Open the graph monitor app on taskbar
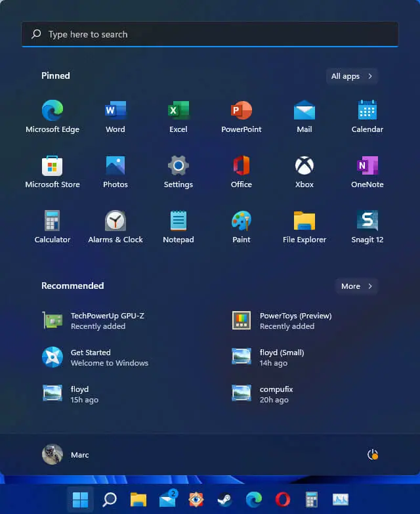The image size is (420, 514). click(x=341, y=500)
